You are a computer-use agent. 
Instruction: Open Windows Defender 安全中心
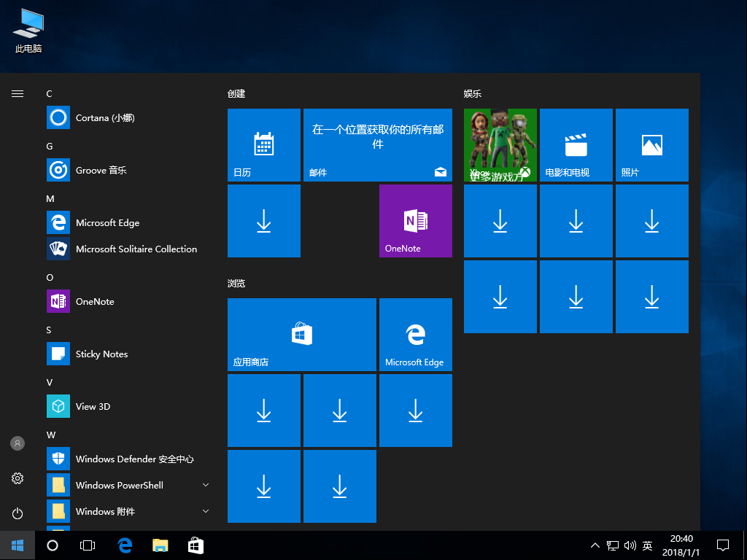[128, 459]
